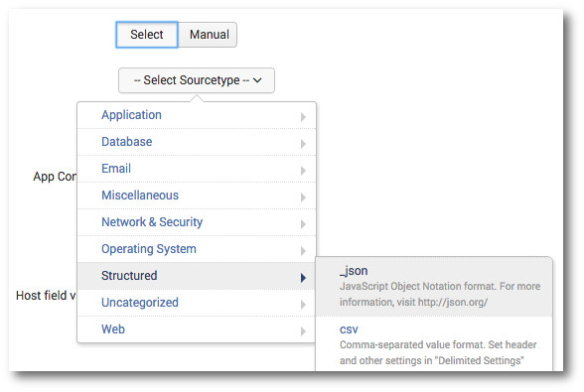
Task: Expand the Email submenu arrow
Action: [303, 171]
